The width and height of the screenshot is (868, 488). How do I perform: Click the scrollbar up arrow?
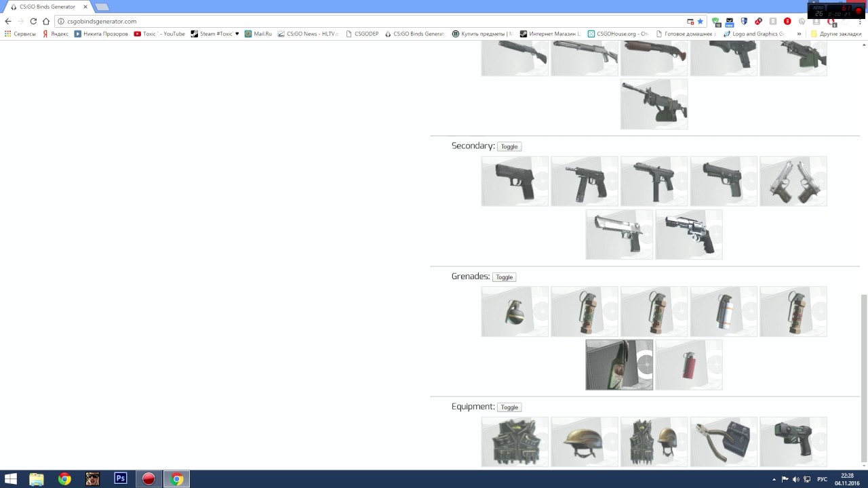click(863, 43)
